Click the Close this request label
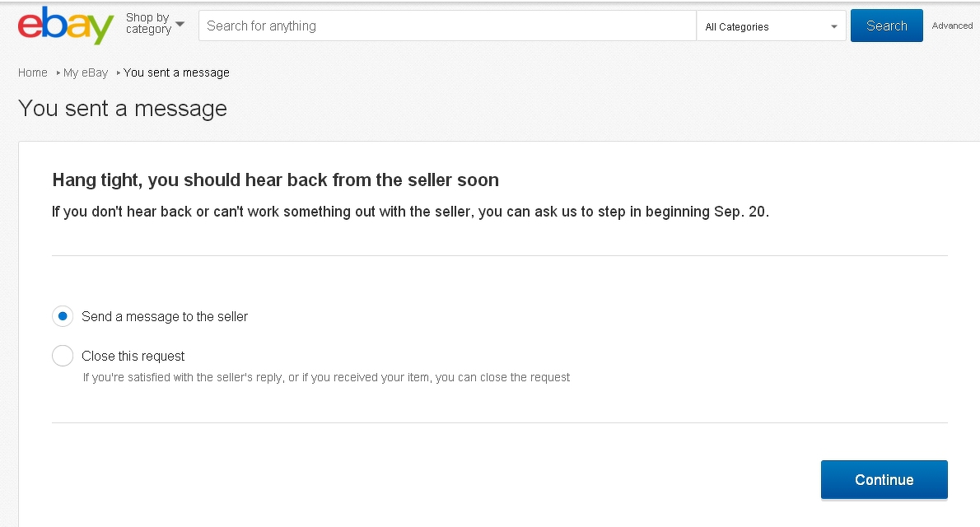Screen dimensions: 980x527 (133, 356)
